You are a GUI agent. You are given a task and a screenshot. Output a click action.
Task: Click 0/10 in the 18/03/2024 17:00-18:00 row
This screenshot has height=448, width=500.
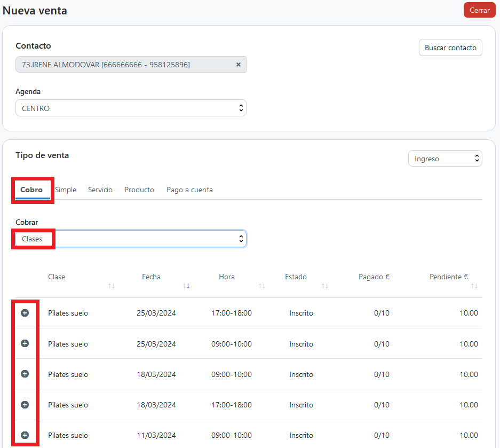click(x=382, y=405)
